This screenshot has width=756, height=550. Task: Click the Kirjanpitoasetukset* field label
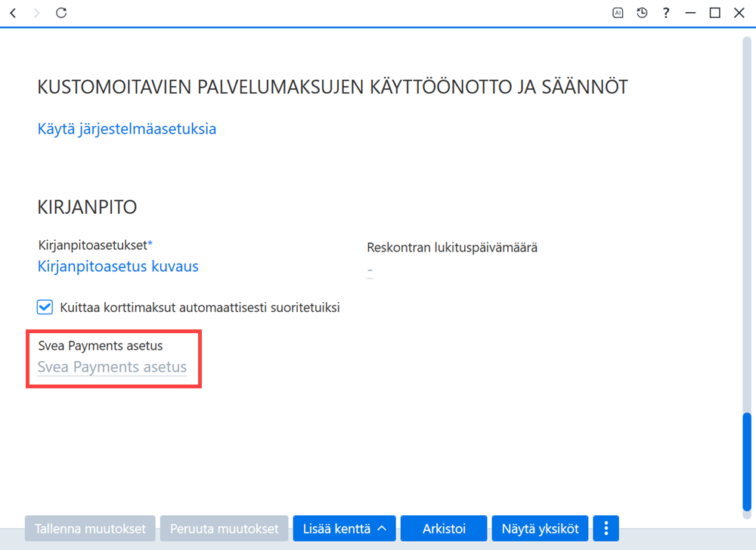(95, 245)
